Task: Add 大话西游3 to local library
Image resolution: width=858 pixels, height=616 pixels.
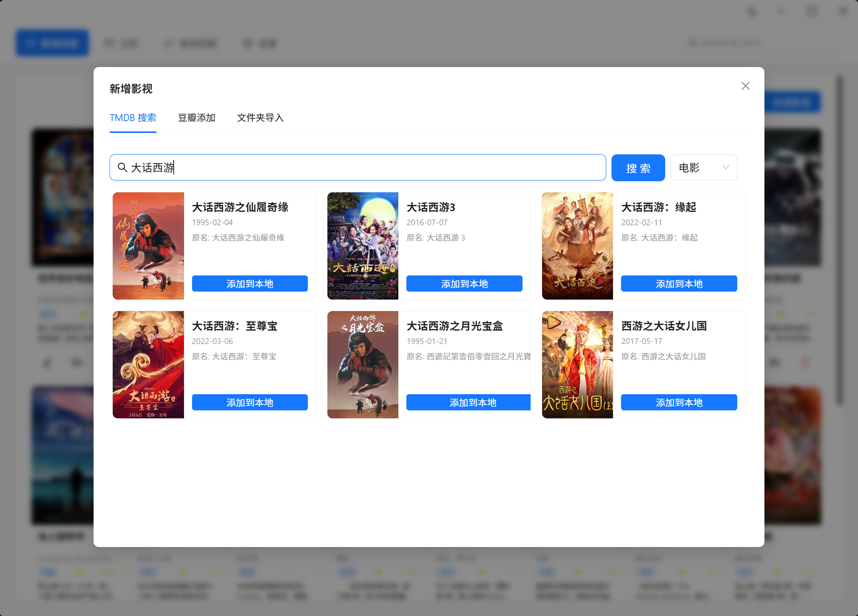Action: point(464,283)
